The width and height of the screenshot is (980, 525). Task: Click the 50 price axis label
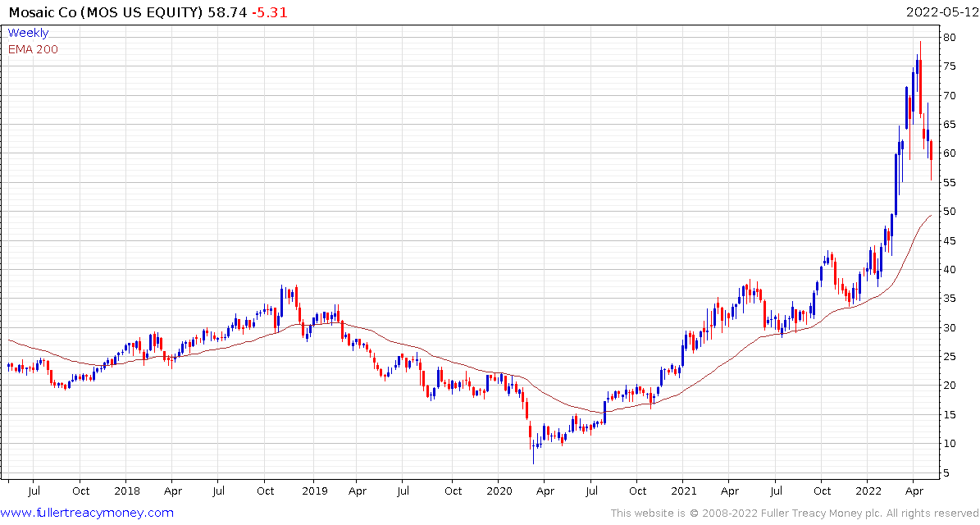(950, 212)
